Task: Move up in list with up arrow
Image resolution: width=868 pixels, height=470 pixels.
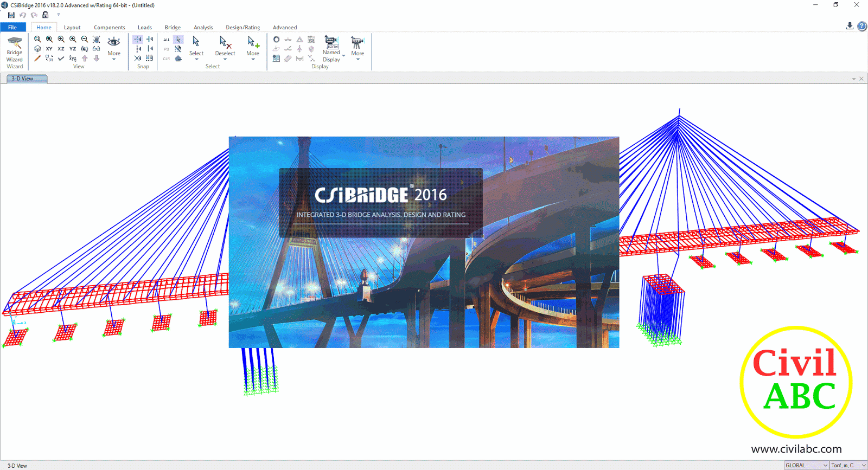Action: [85, 59]
